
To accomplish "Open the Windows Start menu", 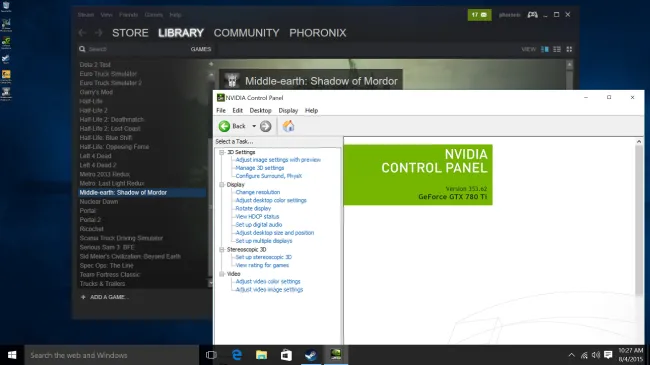I will [12, 355].
